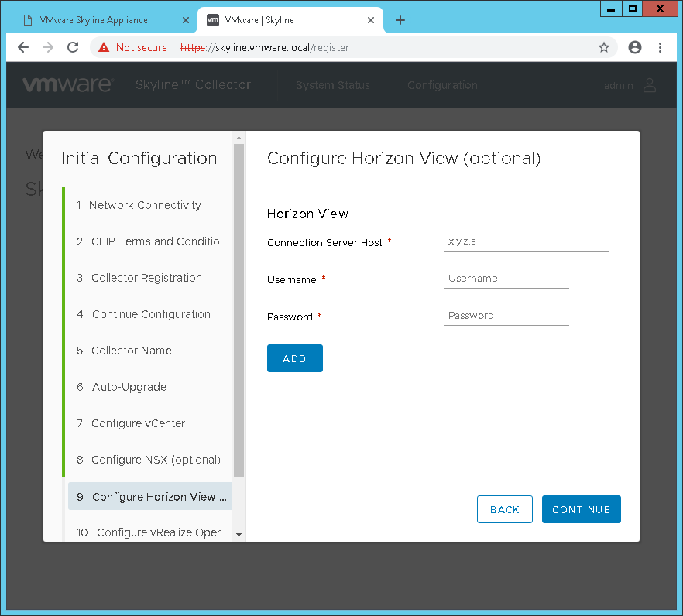Open the browser profile account icon
Screen dimensions: 683x616
click(x=635, y=47)
